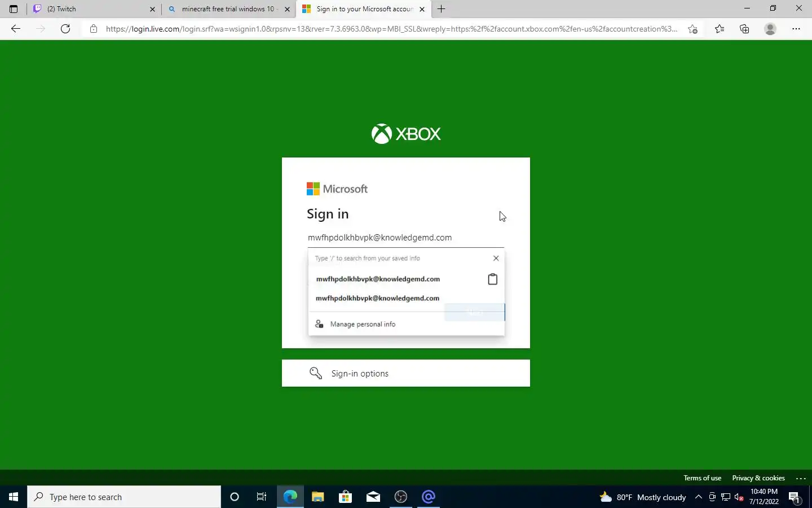
Task: Click the address bar URL
Action: click(391, 29)
